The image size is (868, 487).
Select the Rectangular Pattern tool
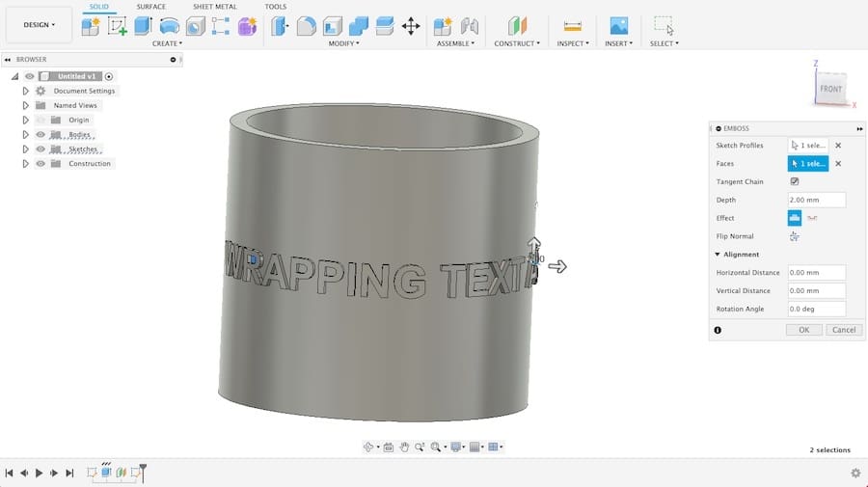[221, 26]
